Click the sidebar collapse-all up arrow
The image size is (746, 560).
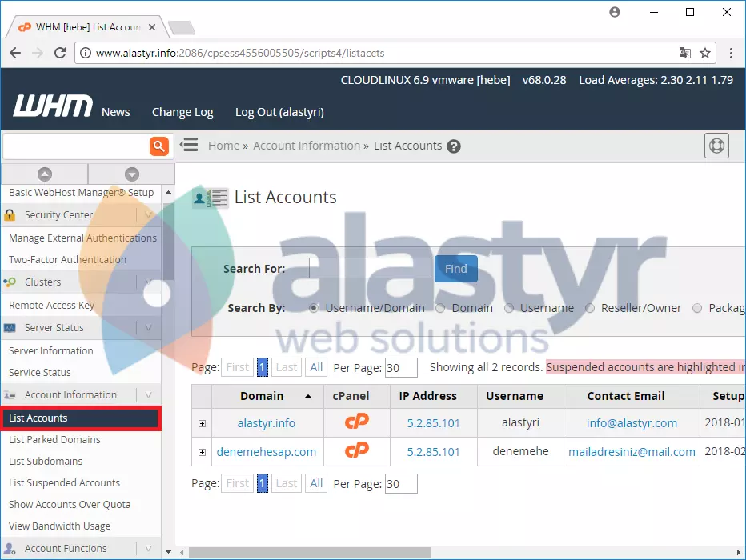[45, 174]
